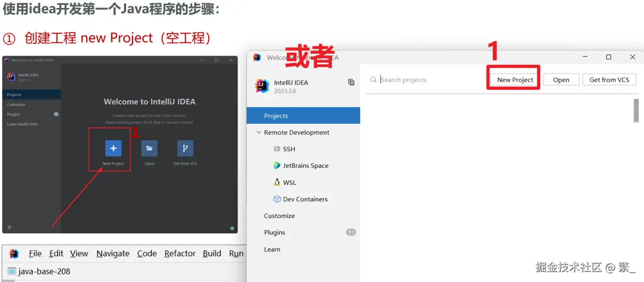Click the IntelliJ icon left of File menu
The height and width of the screenshot is (282, 644).
click(x=14, y=254)
